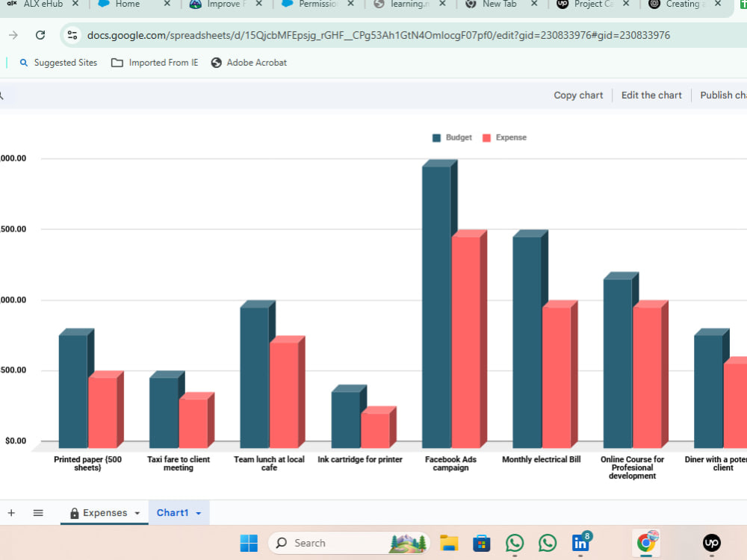
Task: Click the Ink cartridge for printer label
Action: pos(360,459)
